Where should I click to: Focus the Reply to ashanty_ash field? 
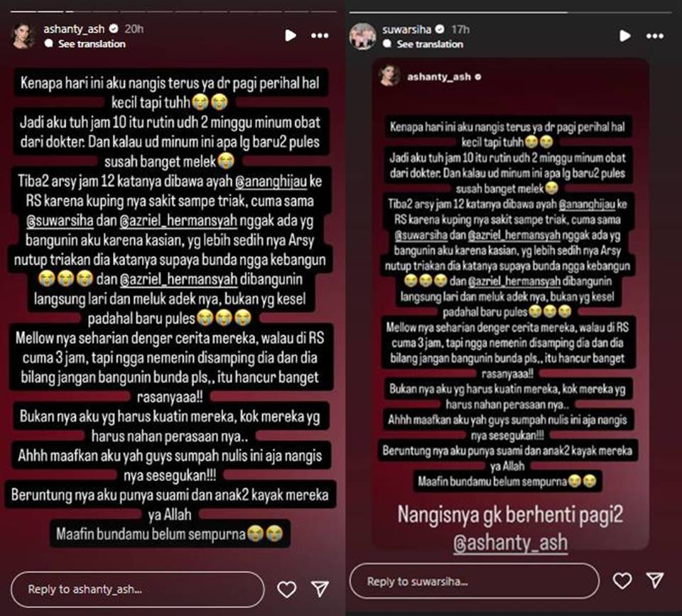tap(137, 590)
